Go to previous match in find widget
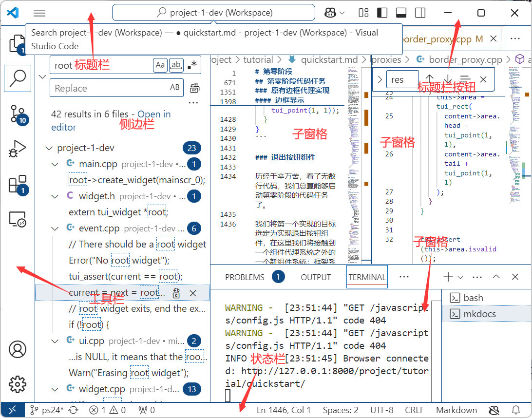 tap(430, 79)
